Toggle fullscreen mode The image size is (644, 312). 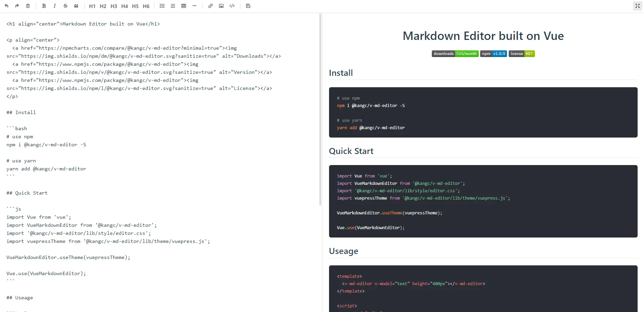tap(638, 6)
